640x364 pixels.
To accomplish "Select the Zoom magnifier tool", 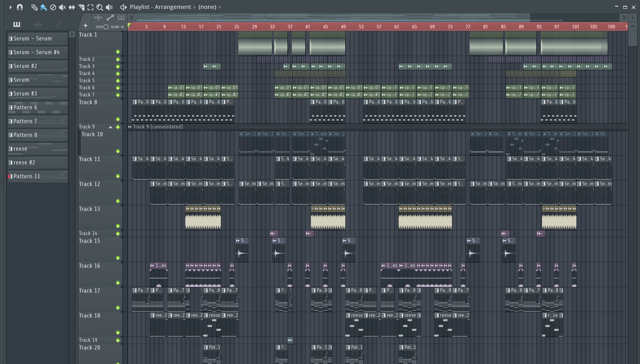I will click(x=100, y=7).
